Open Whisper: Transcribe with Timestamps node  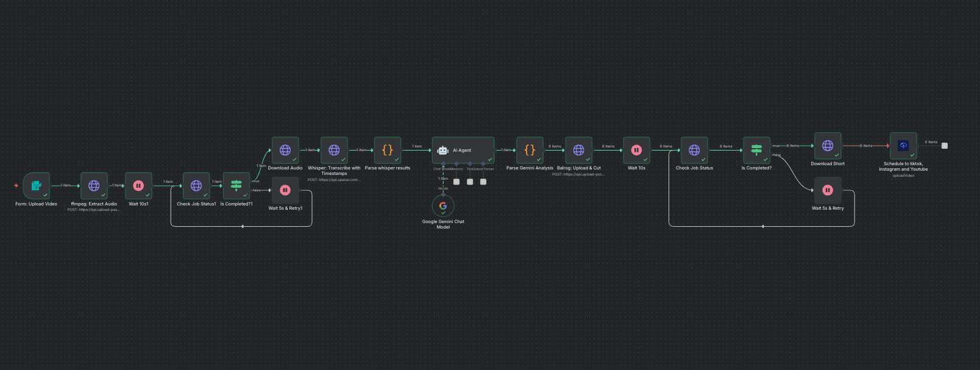pyautogui.click(x=334, y=150)
